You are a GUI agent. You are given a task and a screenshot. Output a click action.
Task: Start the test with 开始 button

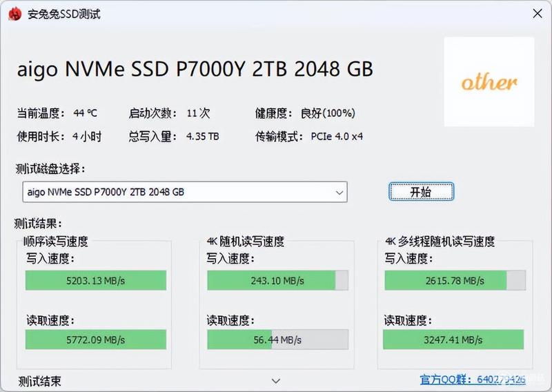(x=421, y=192)
